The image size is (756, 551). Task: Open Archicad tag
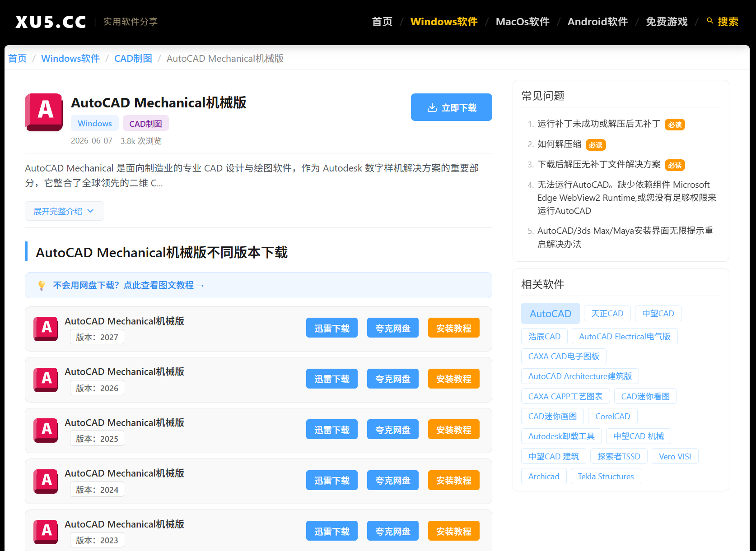tap(544, 476)
